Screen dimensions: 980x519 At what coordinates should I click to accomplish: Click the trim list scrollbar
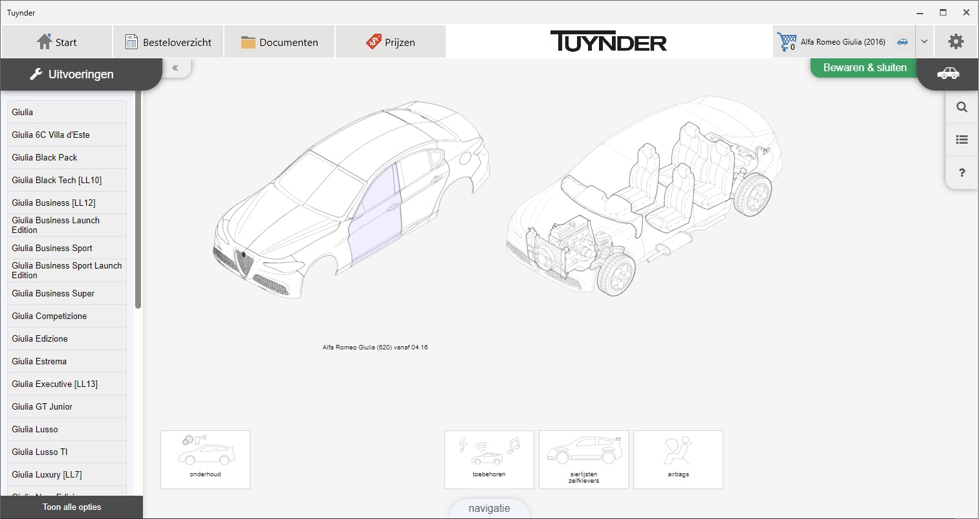point(138,201)
